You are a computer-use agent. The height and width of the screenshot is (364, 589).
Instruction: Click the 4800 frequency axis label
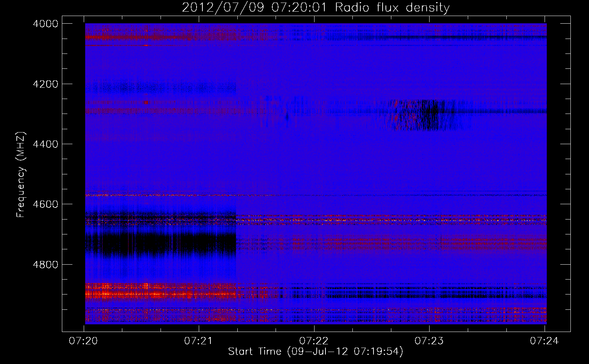[46, 264]
